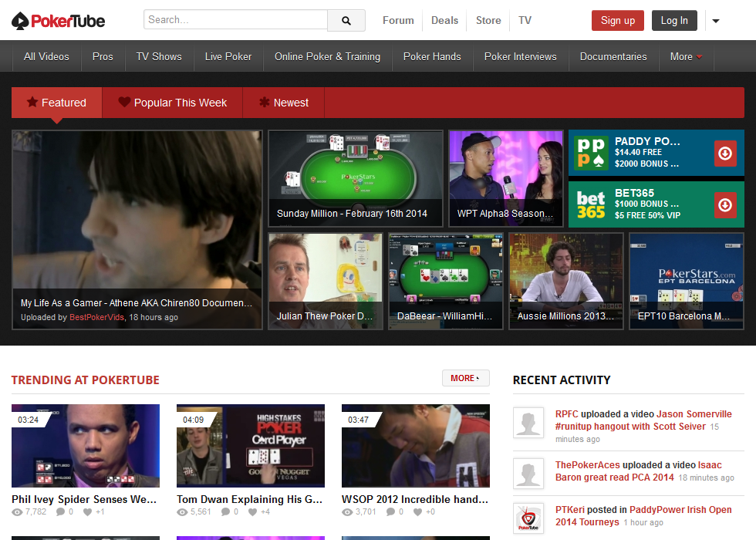Image resolution: width=756 pixels, height=540 pixels.
Task: Click comment bubble icon under Tom Dwan video
Action: click(x=225, y=512)
